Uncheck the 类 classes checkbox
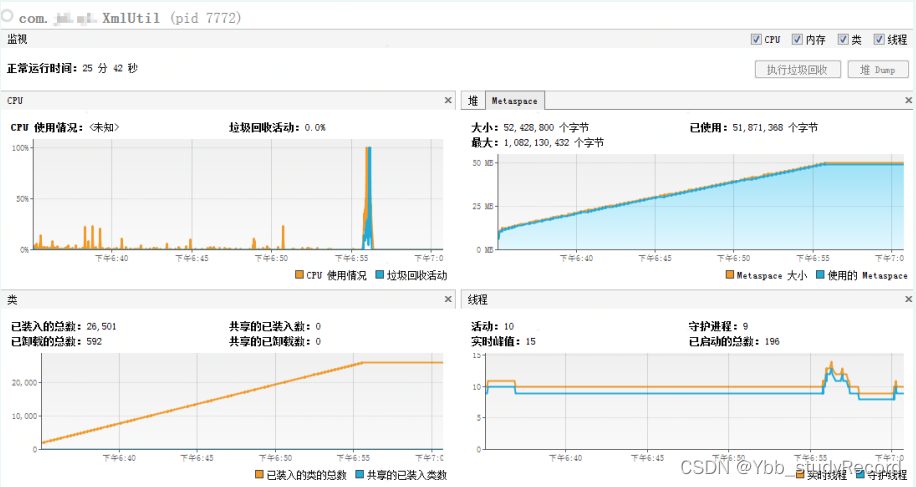 click(x=842, y=39)
